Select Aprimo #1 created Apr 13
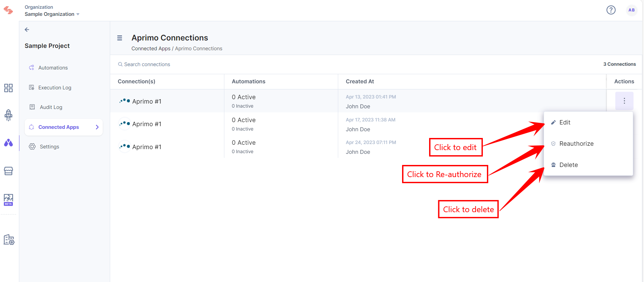Screen dimensions: 644x282 147,102
